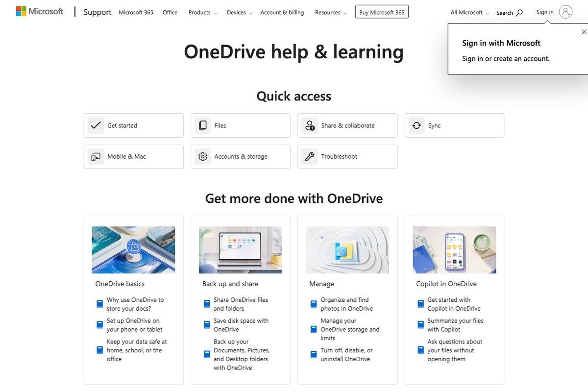Open Keep your data safe link
This screenshot has height=392, width=588.
pyautogui.click(x=137, y=350)
